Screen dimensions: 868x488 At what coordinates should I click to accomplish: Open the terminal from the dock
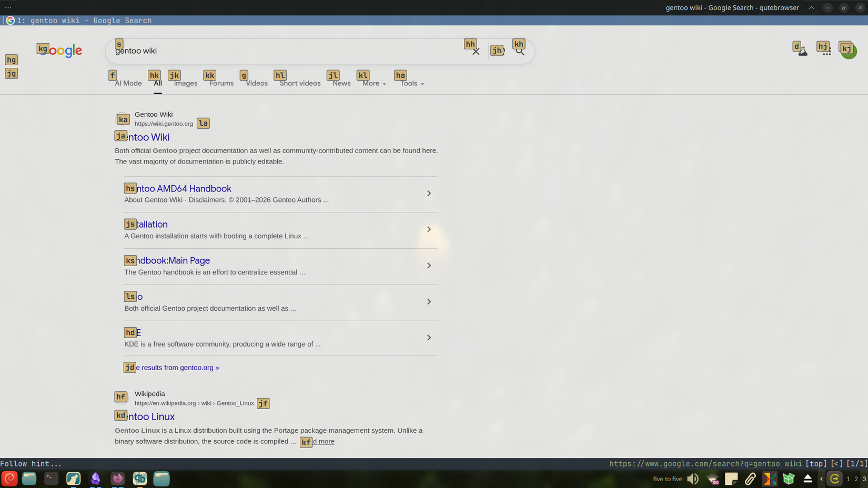coord(51,479)
